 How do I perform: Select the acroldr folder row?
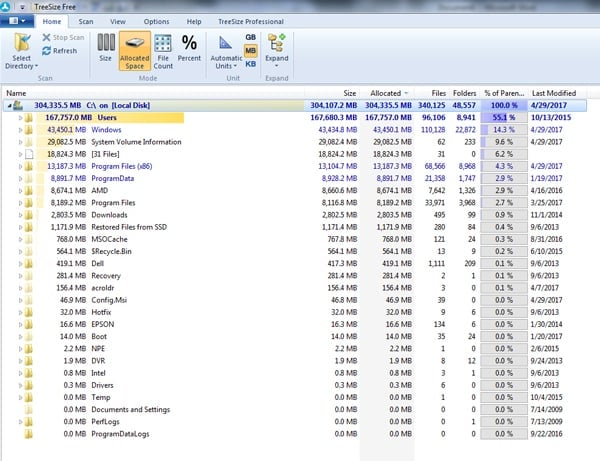(295, 288)
